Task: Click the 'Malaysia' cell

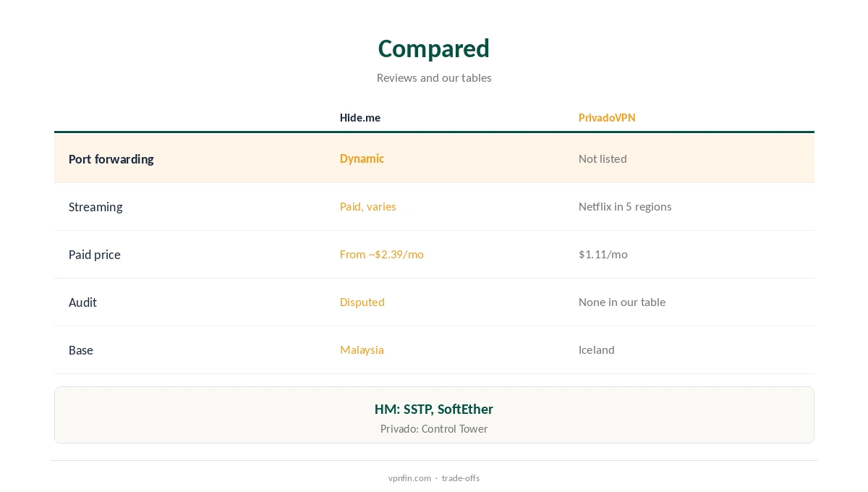Action: (362, 349)
